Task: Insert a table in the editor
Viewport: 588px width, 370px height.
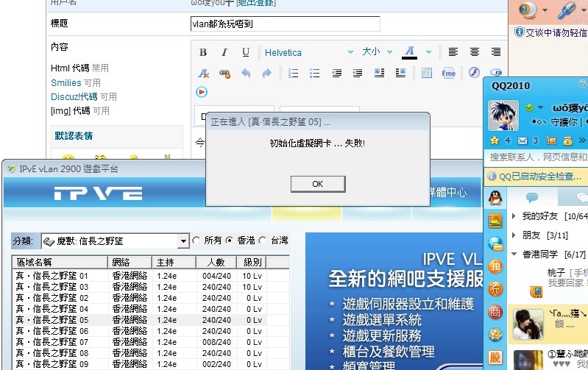Action: tap(427, 73)
